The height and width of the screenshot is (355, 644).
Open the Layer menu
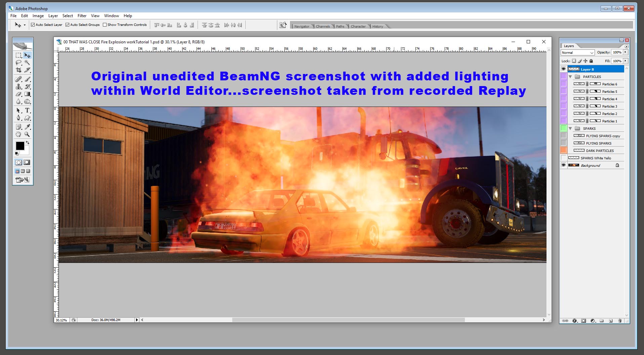pos(53,16)
